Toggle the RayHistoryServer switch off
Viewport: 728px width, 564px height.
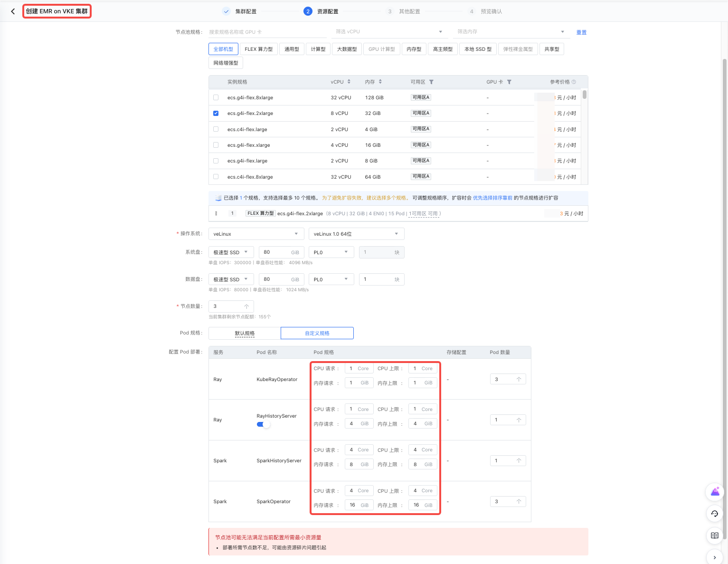click(263, 424)
